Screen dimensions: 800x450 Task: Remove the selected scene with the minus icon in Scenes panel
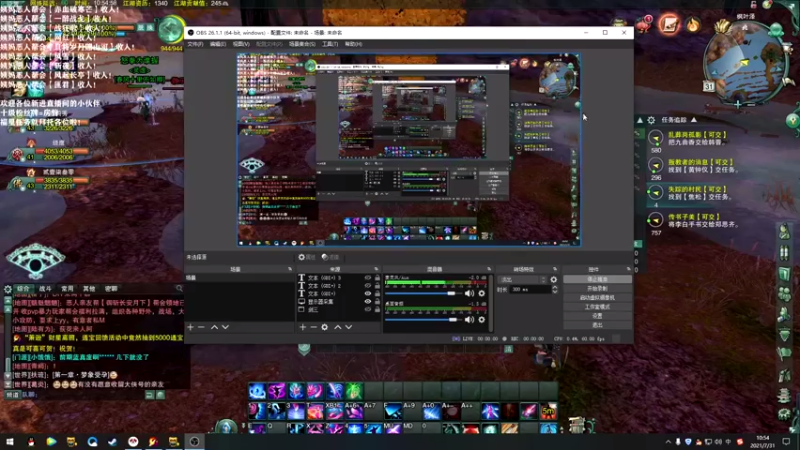[x=202, y=327]
